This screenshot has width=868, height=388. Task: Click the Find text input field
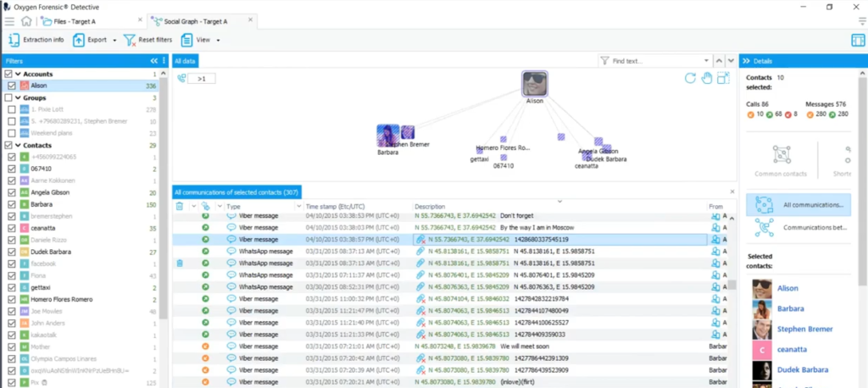tap(657, 61)
